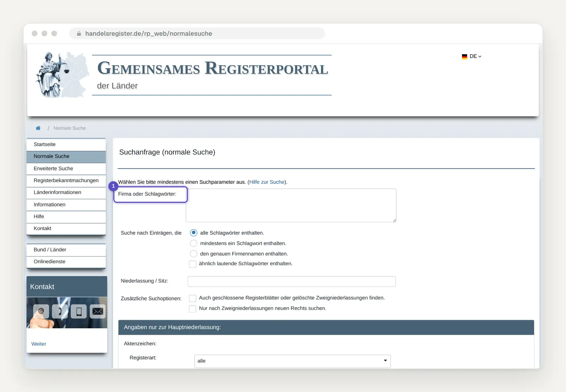Click the lock icon in address bar
The width and height of the screenshot is (566, 392).
point(79,34)
